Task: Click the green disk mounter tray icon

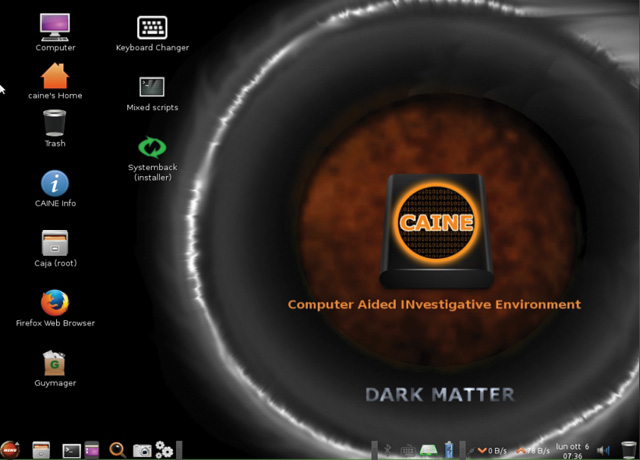Action: point(429,450)
